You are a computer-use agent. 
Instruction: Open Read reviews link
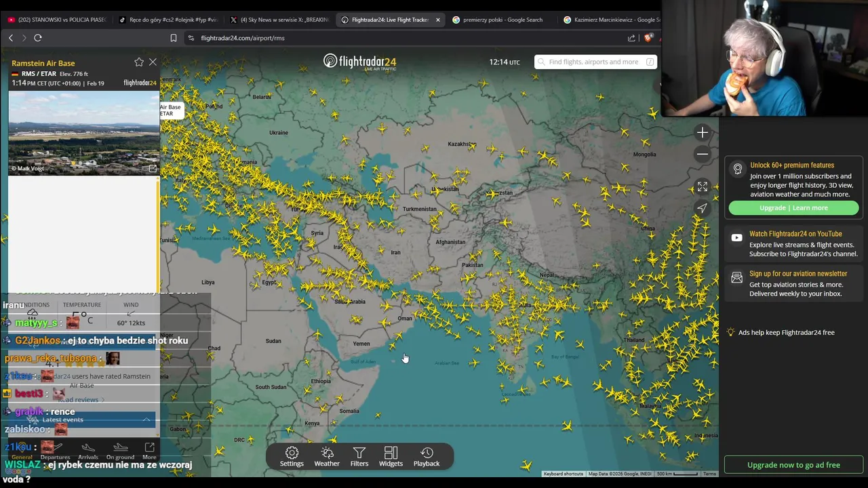(81, 400)
